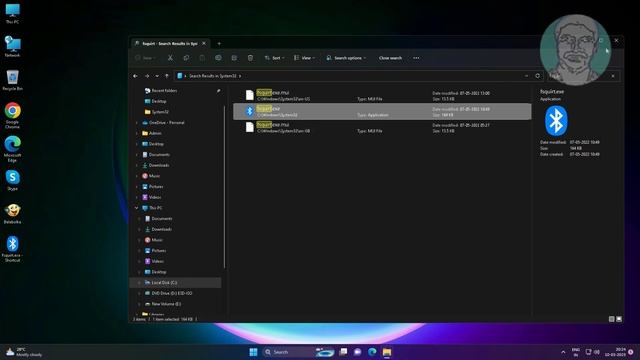Viewport: 640px width, 360px height.
Task: Select Balabolka desktop icon
Action: (12, 214)
